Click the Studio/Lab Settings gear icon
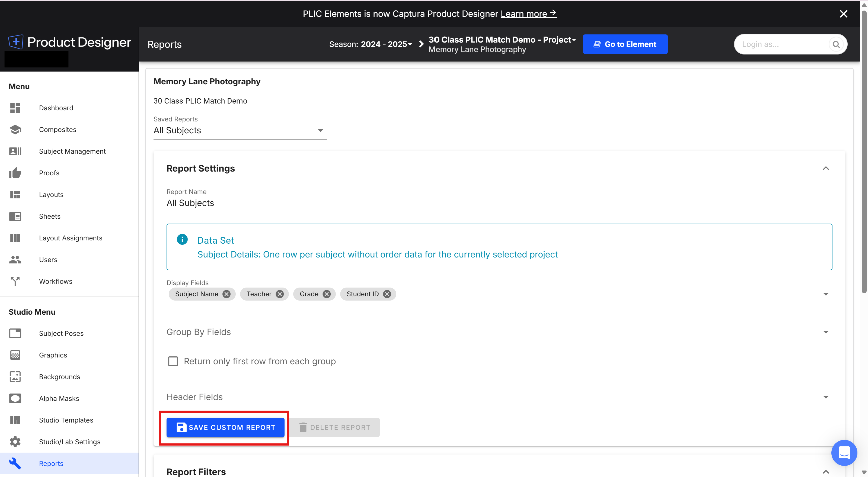 click(x=15, y=442)
